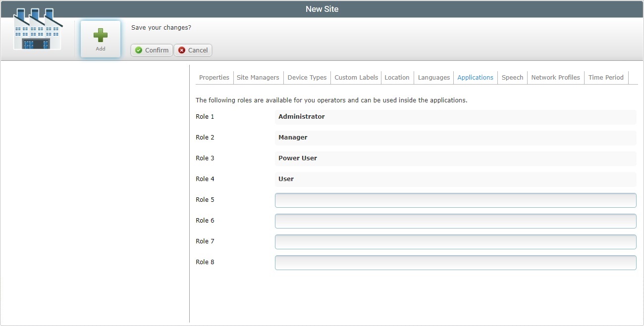Click the Role 8 input box
The image size is (644, 326).
pos(455,262)
